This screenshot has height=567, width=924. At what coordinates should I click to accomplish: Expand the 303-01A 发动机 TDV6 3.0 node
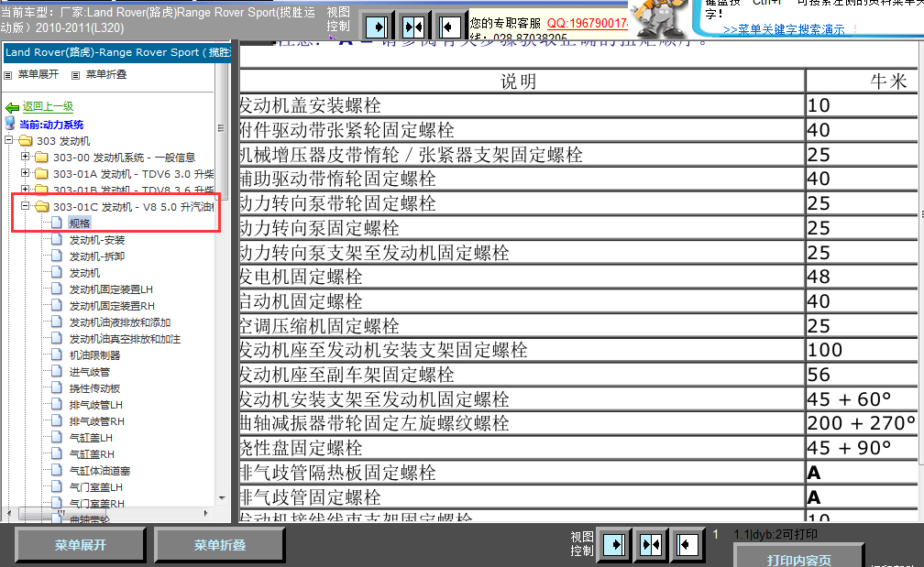[25, 173]
